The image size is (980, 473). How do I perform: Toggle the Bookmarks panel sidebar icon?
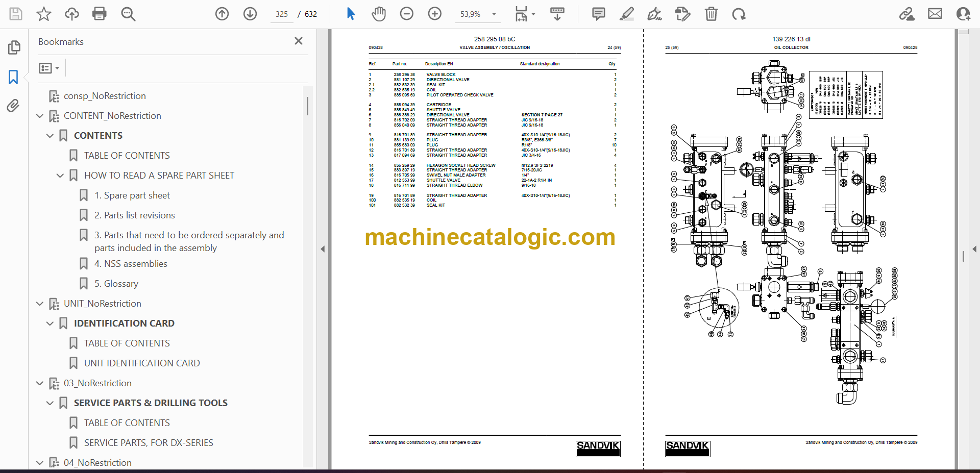coord(14,77)
